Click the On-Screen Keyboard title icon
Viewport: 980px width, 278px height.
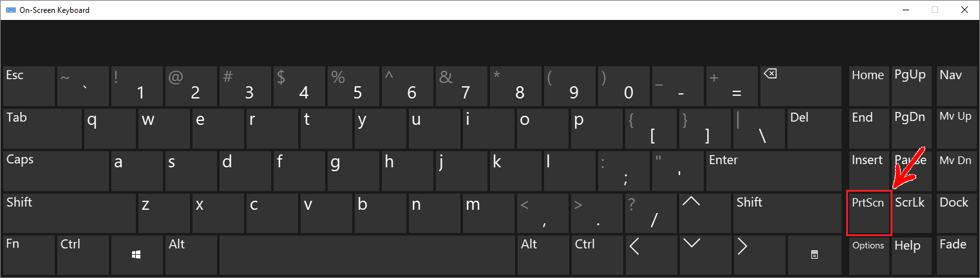click(x=11, y=10)
